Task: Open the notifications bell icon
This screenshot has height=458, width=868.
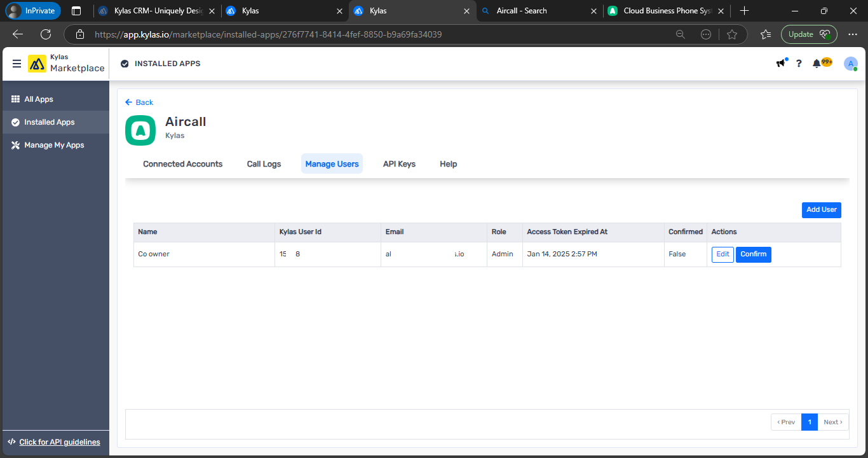Action: [x=817, y=64]
